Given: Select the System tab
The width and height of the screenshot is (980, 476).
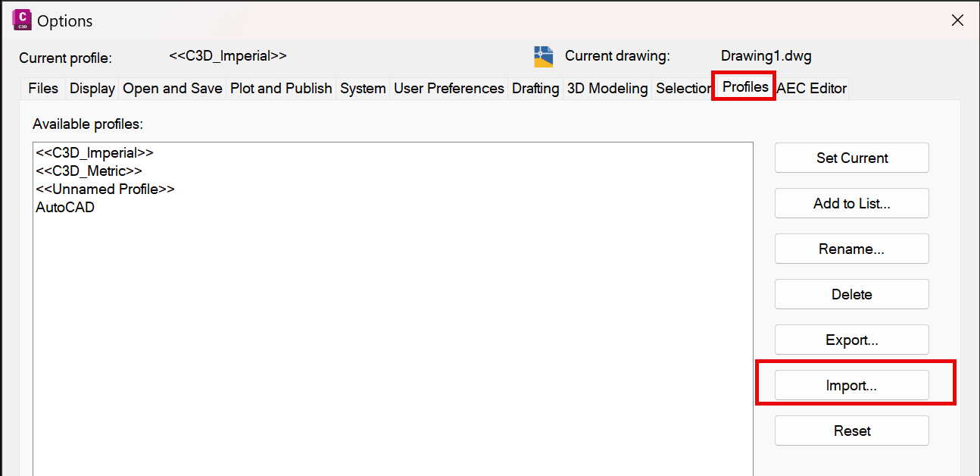Looking at the screenshot, I should click(363, 89).
